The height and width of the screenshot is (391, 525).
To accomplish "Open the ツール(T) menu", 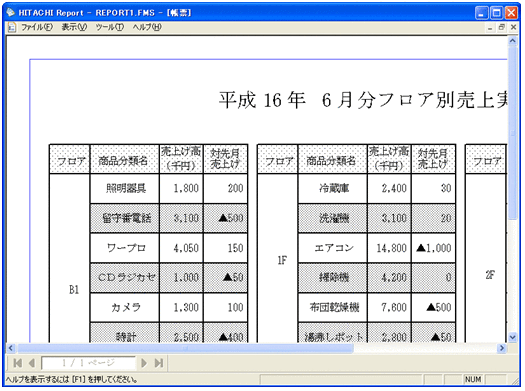I will click(109, 27).
